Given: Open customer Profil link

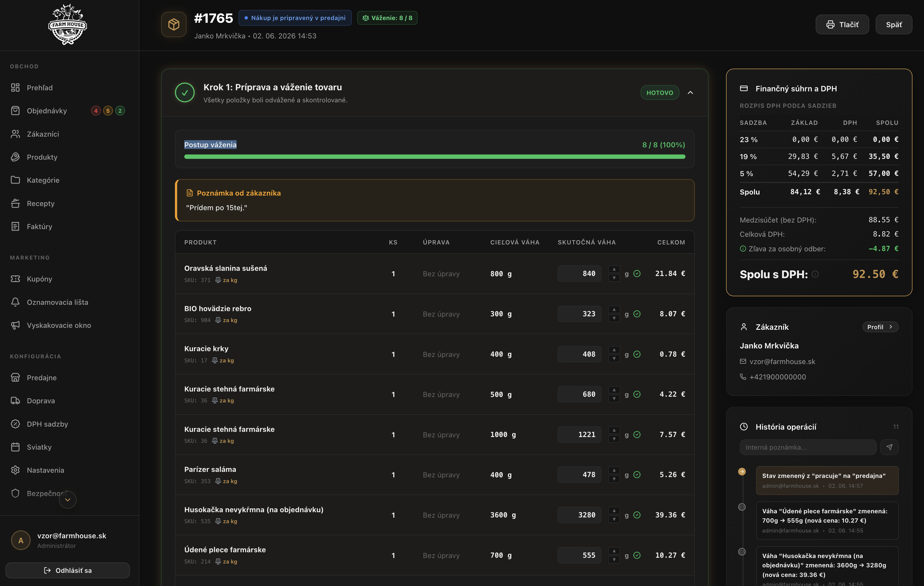Looking at the screenshot, I should coord(880,327).
